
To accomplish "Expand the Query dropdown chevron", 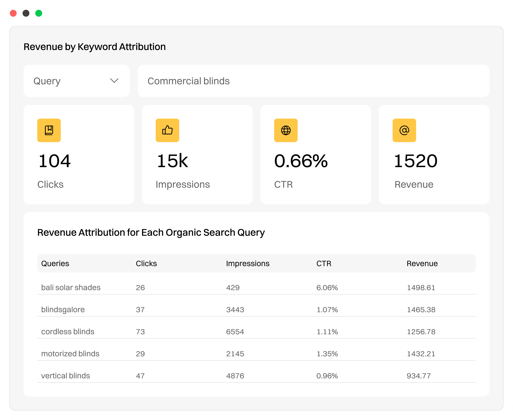I will pos(114,81).
